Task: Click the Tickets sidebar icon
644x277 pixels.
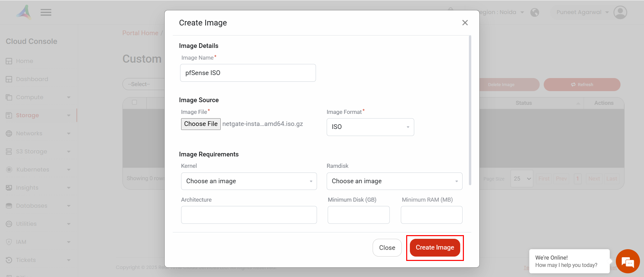Action: pyautogui.click(x=9, y=260)
